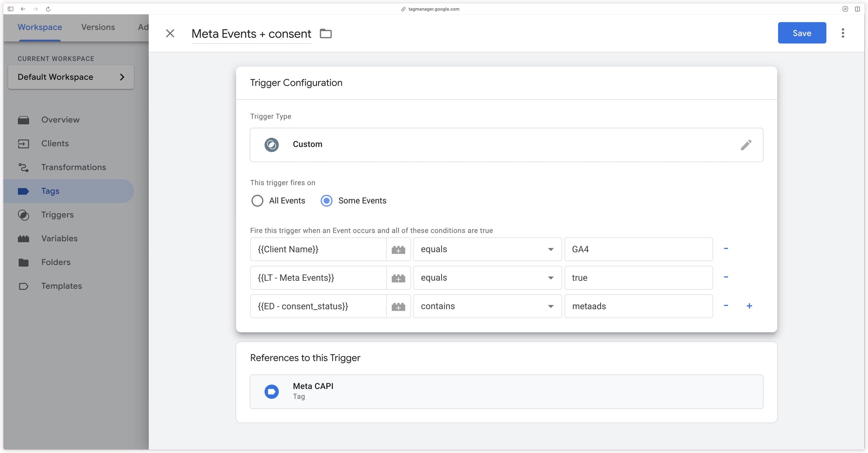Click the Custom trigger type icon
This screenshot has width=868, height=453.
pyautogui.click(x=272, y=145)
